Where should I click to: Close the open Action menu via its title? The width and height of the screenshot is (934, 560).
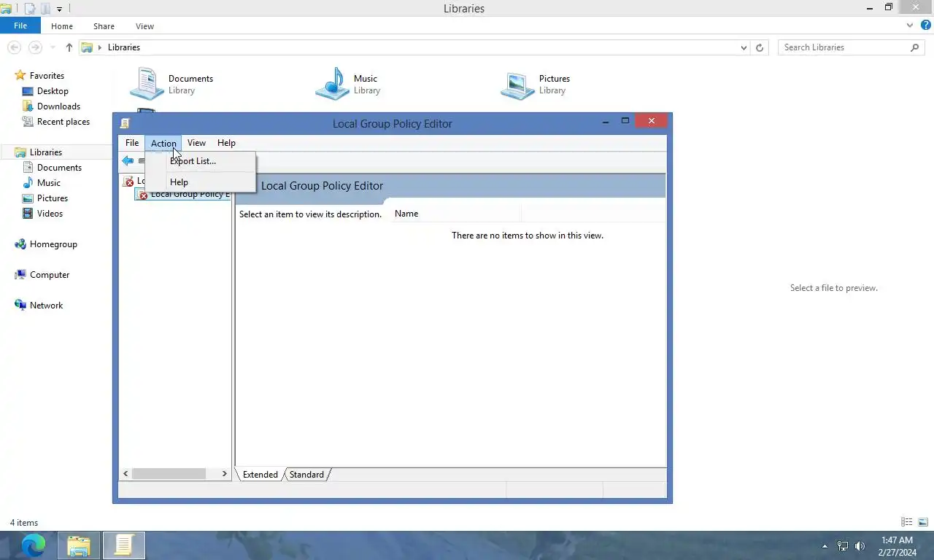pyautogui.click(x=163, y=143)
